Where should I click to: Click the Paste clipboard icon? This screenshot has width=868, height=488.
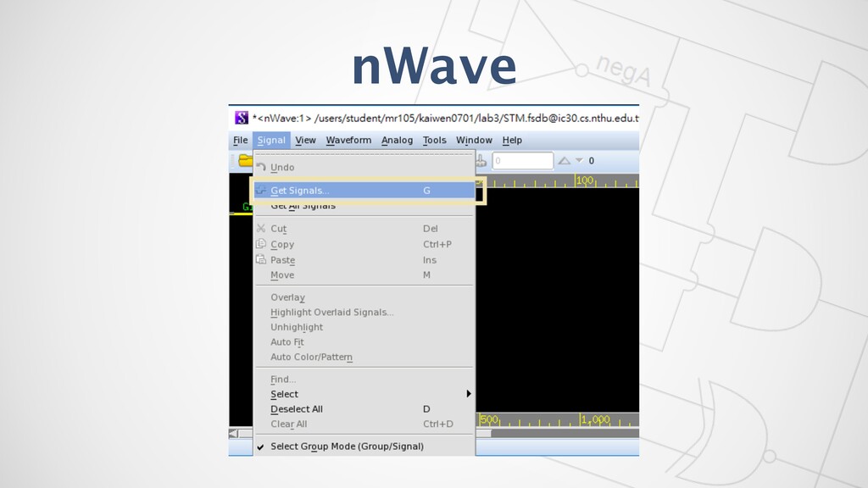point(261,259)
